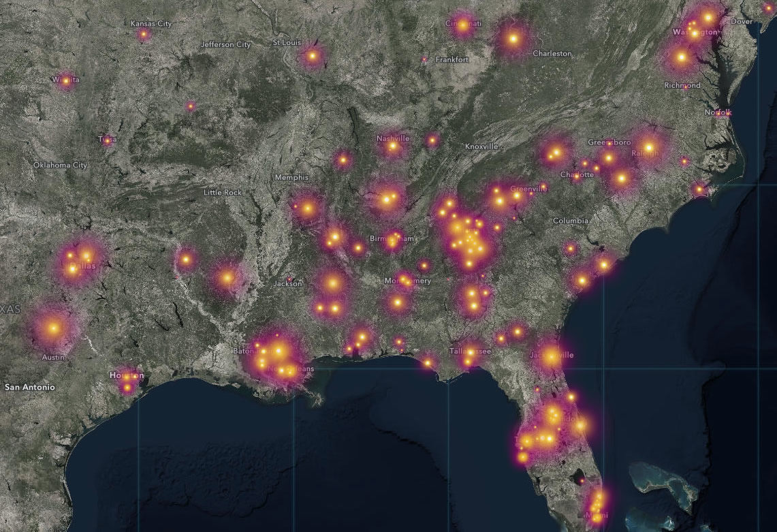
Task: Click the New Orleans label
Action: click(x=290, y=369)
